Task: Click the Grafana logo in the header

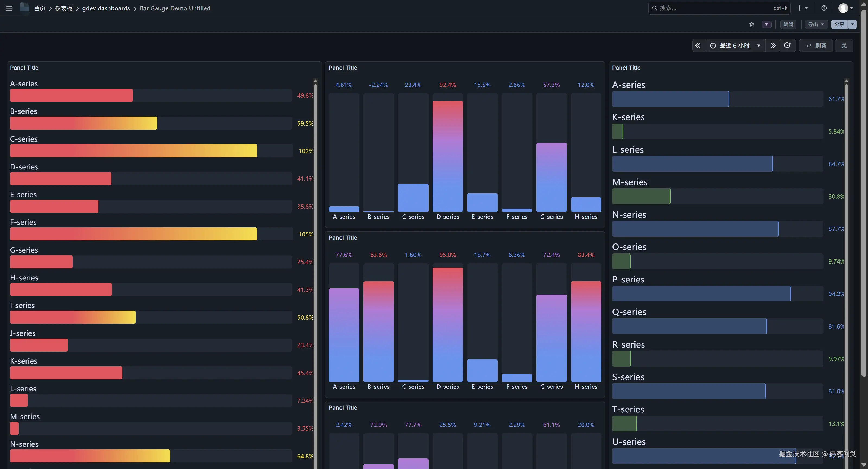Action: (x=24, y=7)
